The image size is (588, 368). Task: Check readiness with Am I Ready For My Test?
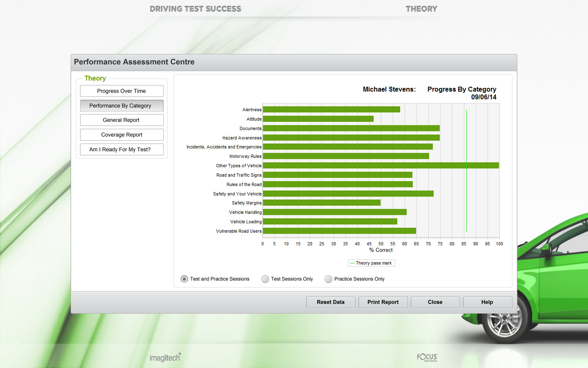[x=122, y=149]
